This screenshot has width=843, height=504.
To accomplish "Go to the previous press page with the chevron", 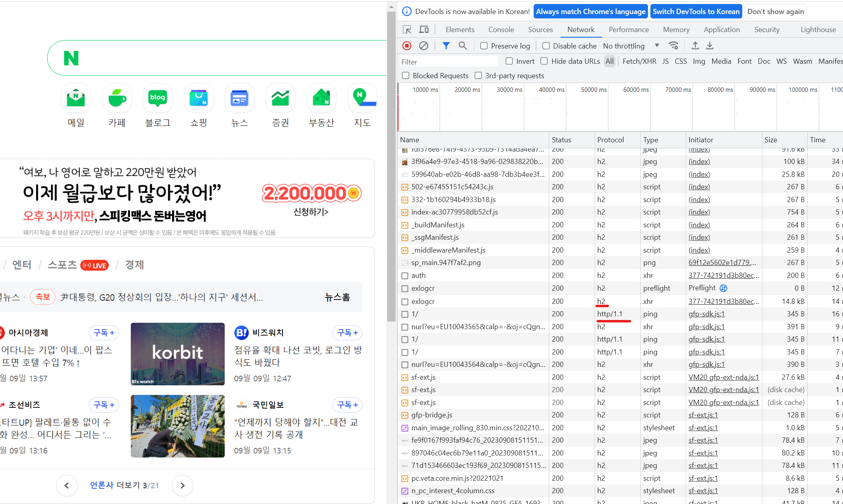I will pos(67,485).
